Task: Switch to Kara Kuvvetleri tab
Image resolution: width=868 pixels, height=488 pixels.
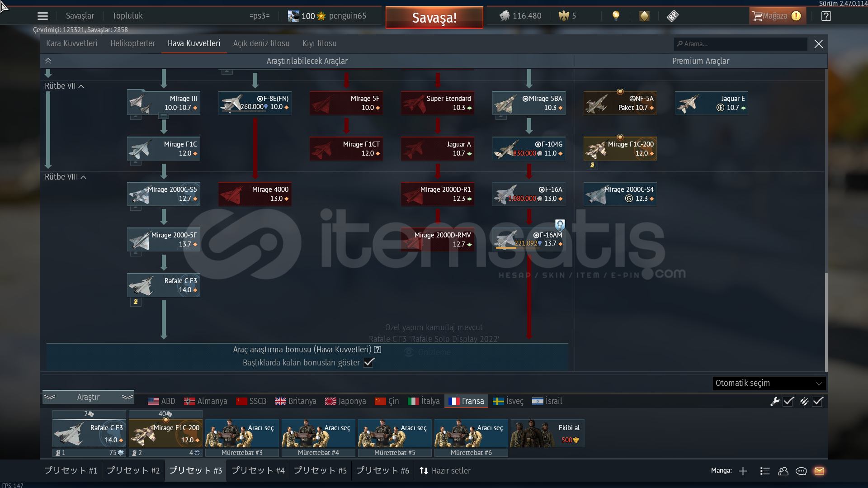Action: pyautogui.click(x=71, y=43)
